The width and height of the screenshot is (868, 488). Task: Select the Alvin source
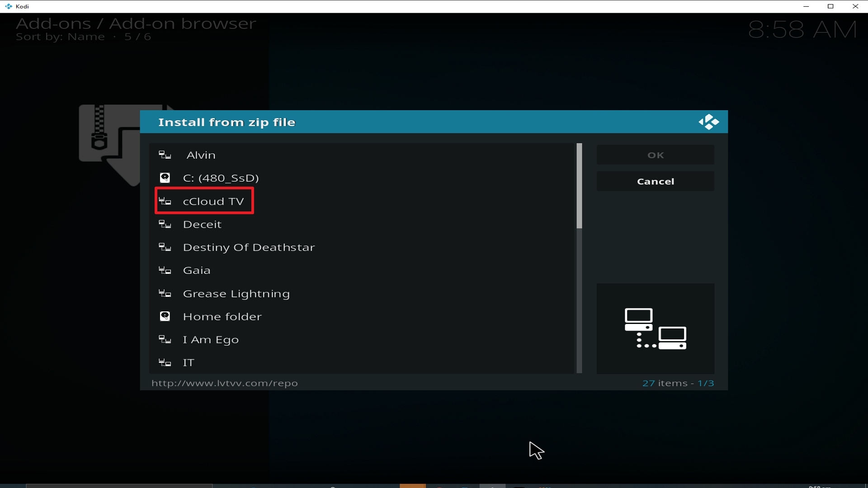362,155
